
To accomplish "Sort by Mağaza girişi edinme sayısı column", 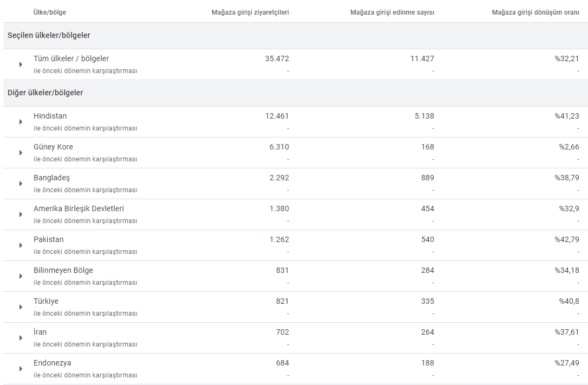I will [x=392, y=12].
